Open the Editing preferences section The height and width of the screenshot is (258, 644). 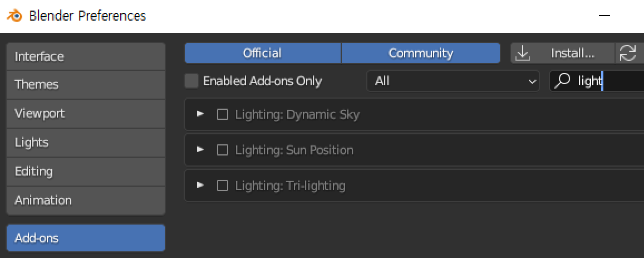pyautogui.click(x=85, y=171)
